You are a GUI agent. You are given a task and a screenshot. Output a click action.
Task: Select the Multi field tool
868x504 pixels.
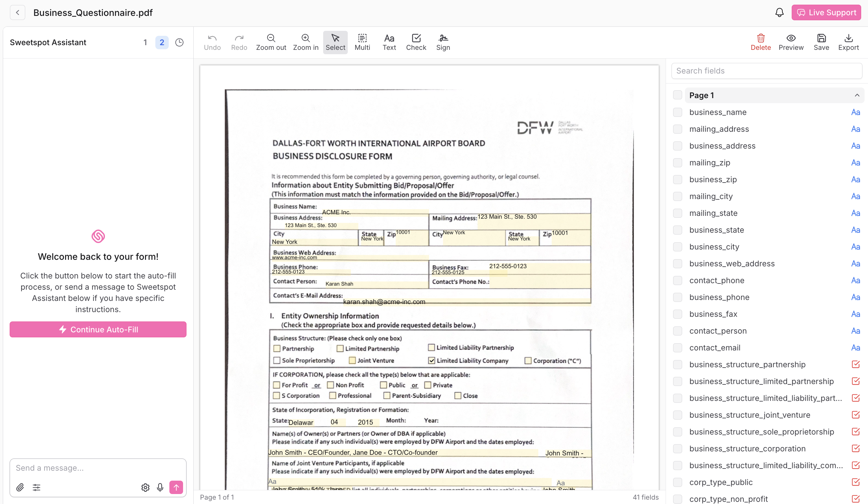[x=362, y=42]
